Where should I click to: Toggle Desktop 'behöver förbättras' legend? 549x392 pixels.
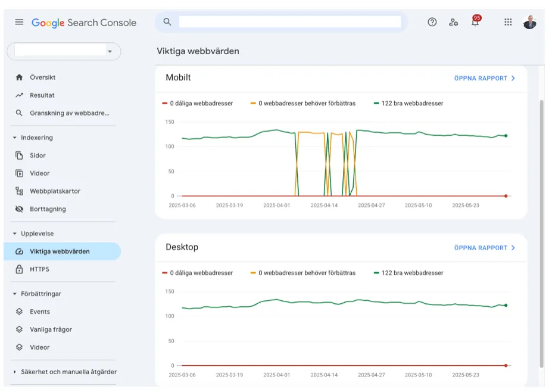click(x=303, y=273)
